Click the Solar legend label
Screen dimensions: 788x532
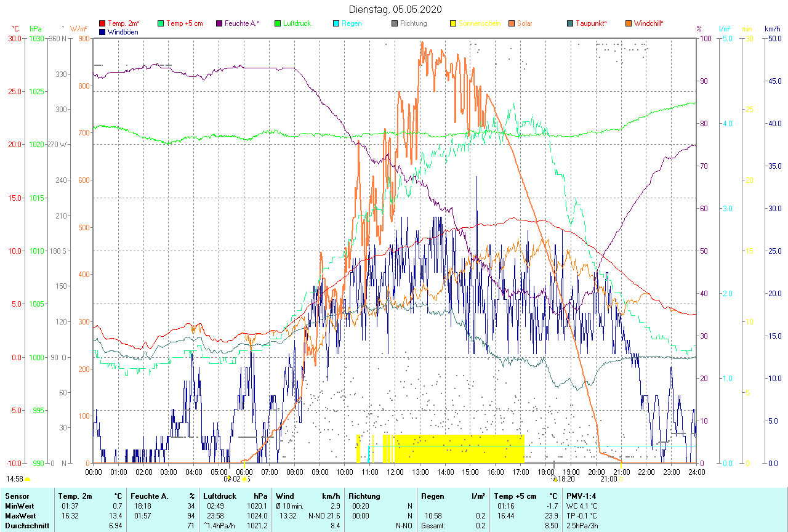(x=525, y=23)
